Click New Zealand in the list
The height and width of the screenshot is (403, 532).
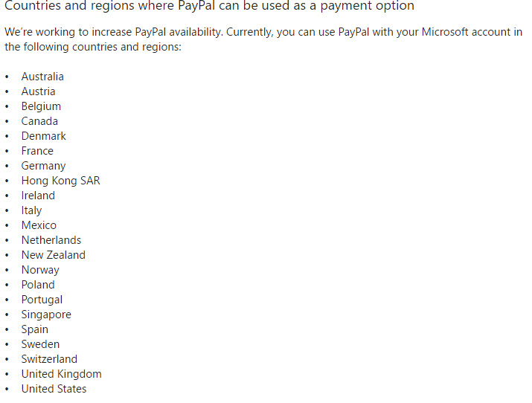(54, 255)
